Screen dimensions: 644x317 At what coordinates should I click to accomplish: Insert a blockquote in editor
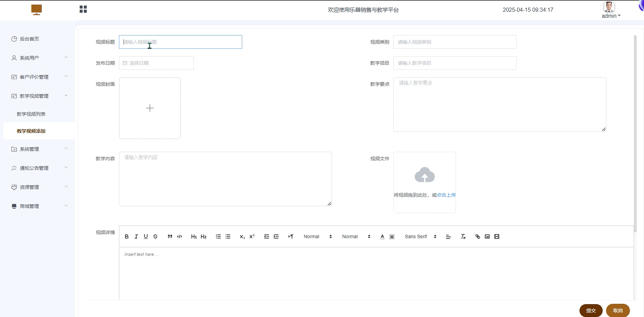click(170, 236)
